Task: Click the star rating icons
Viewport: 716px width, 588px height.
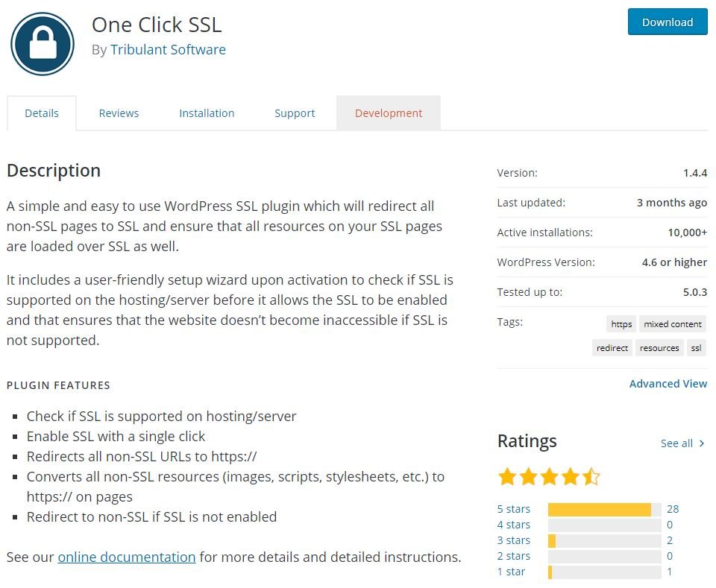Action: pos(548,476)
